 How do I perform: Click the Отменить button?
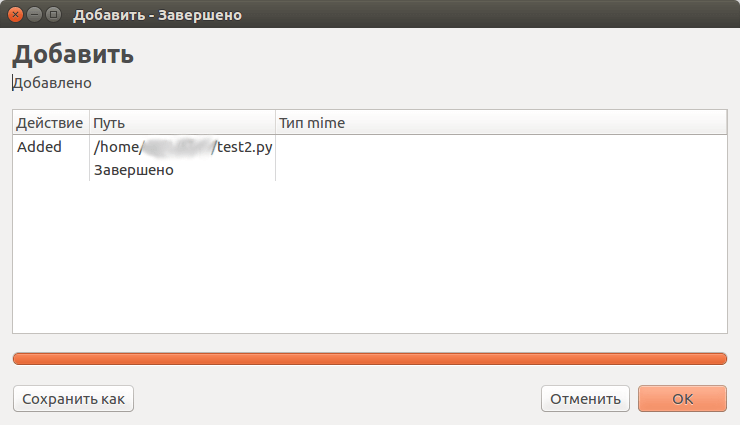[585, 399]
